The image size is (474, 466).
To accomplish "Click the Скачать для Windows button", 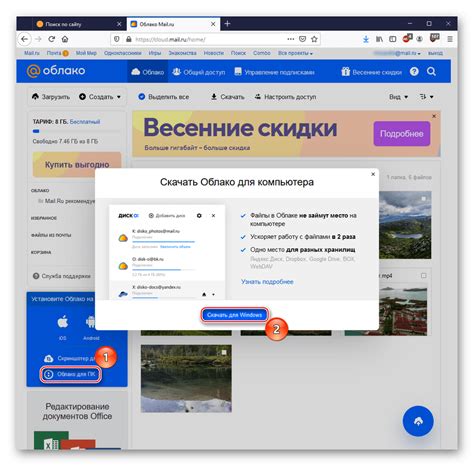I will click(x=234, y=315).
